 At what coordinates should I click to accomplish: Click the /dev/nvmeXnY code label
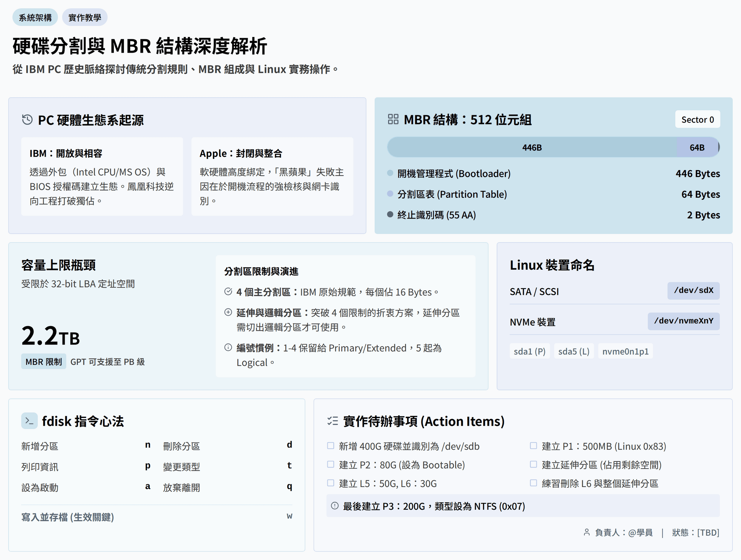(683, 321)
